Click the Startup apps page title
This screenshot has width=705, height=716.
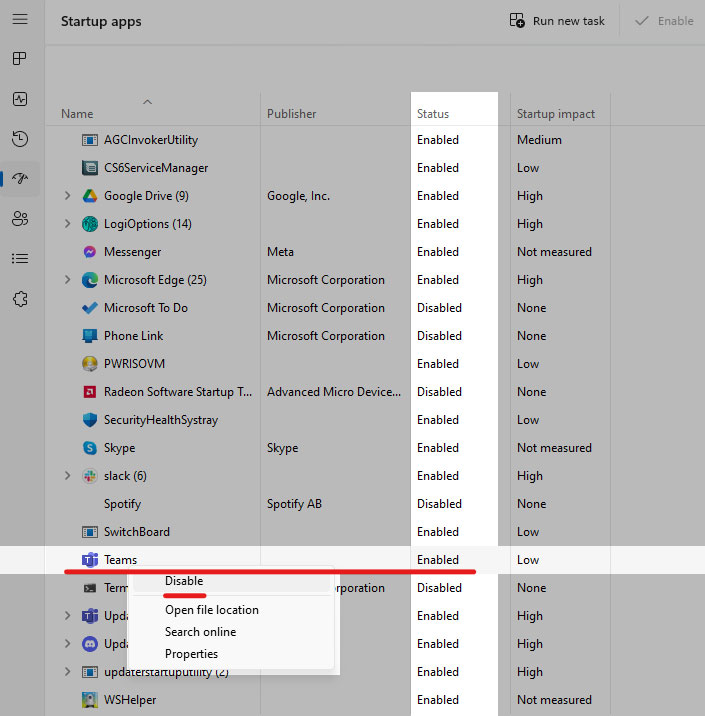click(101, 21)
